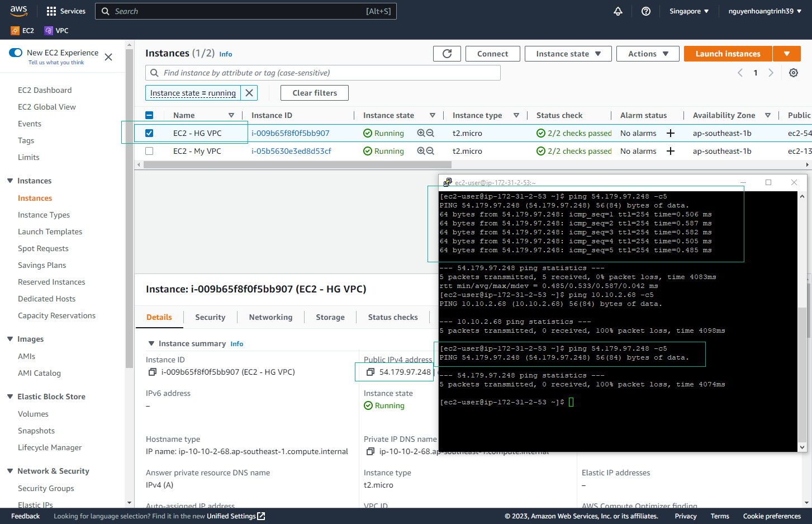Viewport: 812px width, 524px height.
Task: Click the Info link next to Instances
Action: click(x=226, y=54)
